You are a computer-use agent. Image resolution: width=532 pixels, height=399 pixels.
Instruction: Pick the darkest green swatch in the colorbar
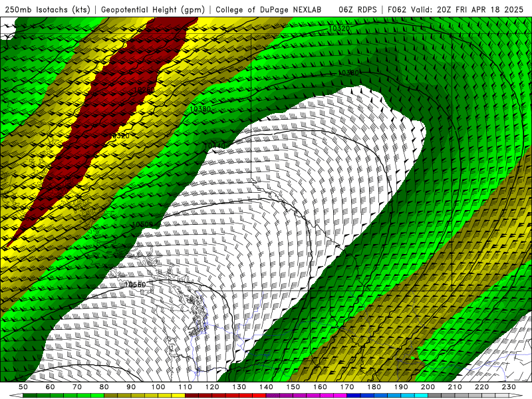[x=30, y=396]
